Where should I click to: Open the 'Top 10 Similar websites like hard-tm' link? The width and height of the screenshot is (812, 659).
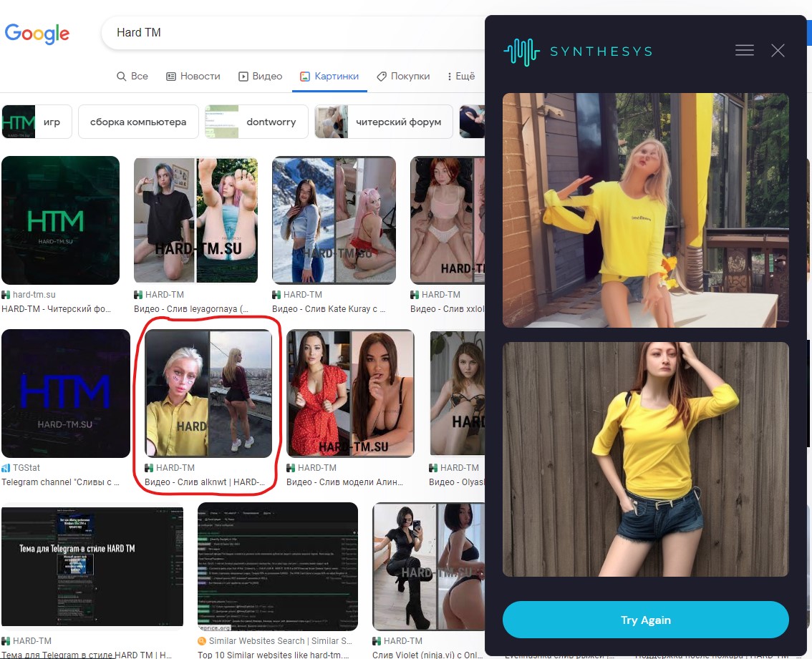(274, 655)
